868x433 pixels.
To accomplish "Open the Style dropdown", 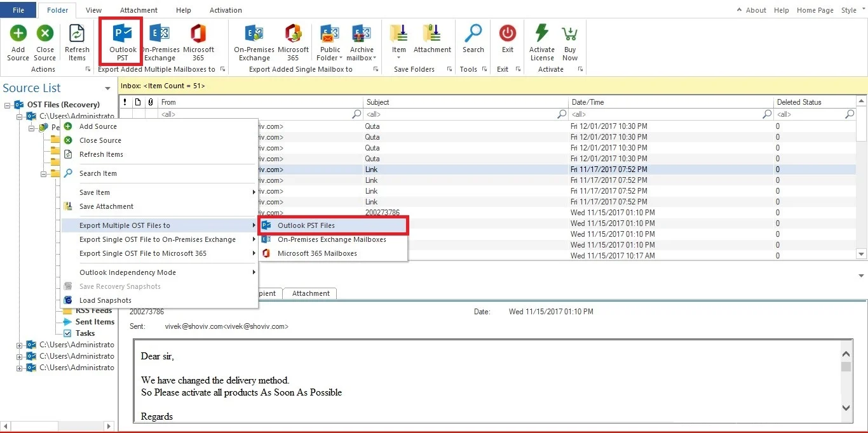I will 852,10.
